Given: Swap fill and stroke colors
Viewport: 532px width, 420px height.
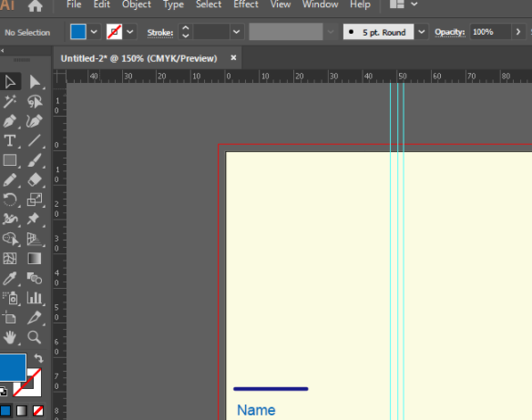Looking at the screenshot, I should pos(38,358).
